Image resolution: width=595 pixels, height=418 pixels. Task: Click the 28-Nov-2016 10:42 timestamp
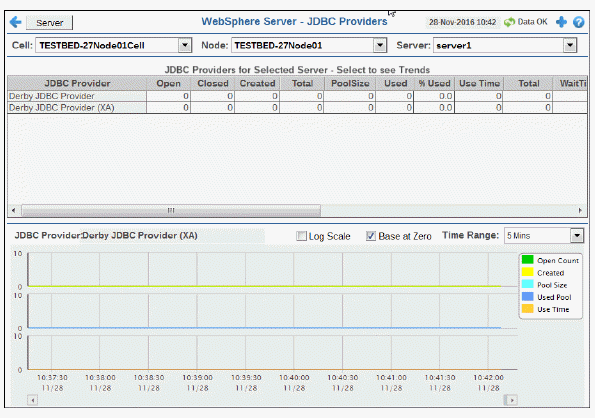(462, 22)
